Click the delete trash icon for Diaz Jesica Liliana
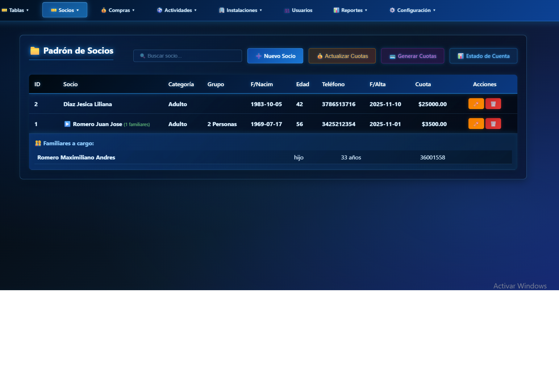Viewport: 559px width, 392px height. click(x=493, y=104)
